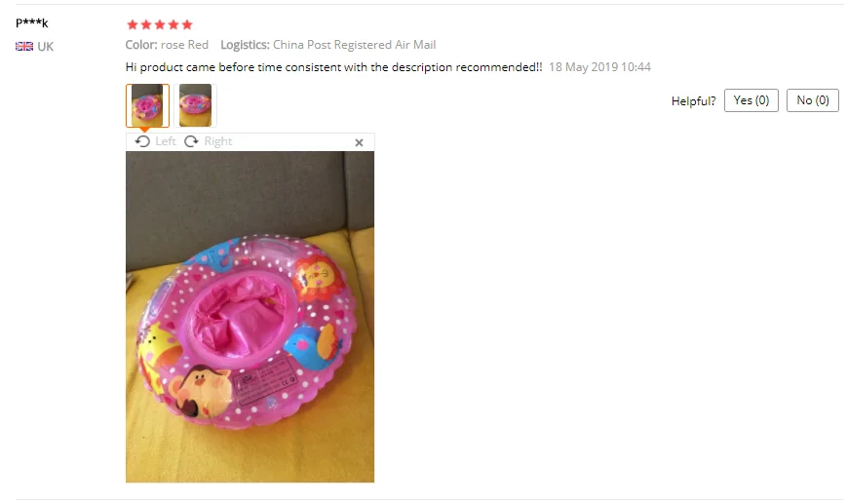Click the "UK" country text
This screenshot has height=504, width=847.
coord(46,47)
